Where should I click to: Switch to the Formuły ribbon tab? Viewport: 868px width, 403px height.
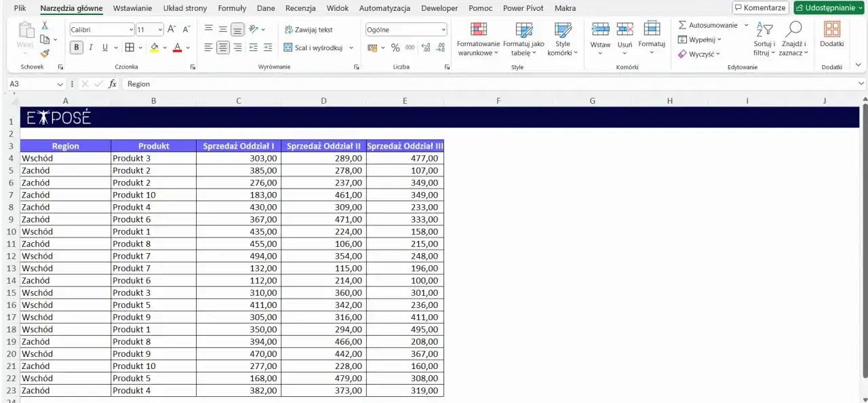point(232,8)
